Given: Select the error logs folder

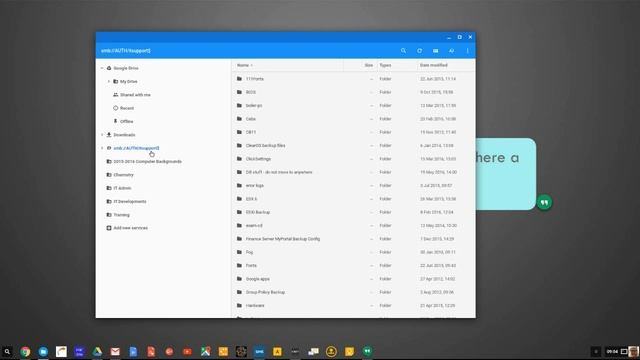Looking at the screenshot, I should click(x=353, y=185).
